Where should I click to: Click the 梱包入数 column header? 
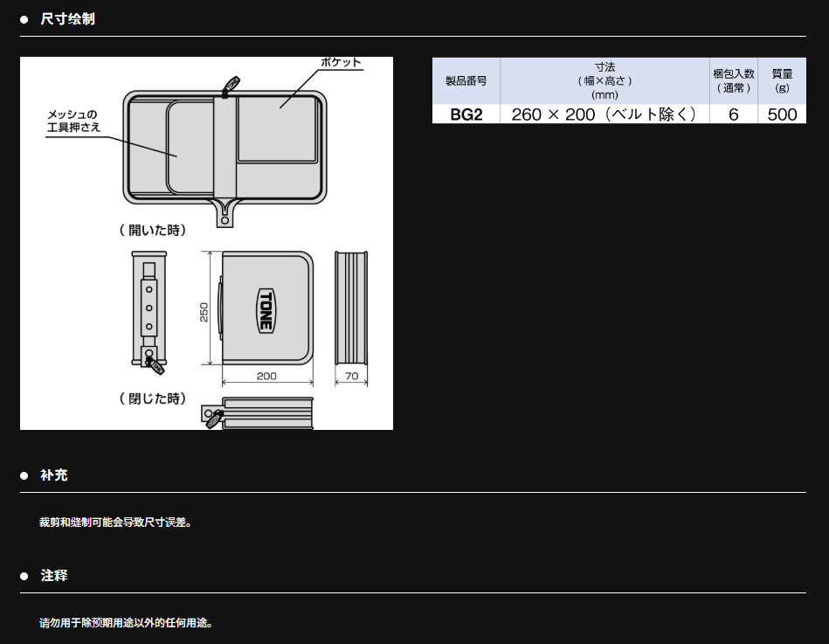(734, 81)
